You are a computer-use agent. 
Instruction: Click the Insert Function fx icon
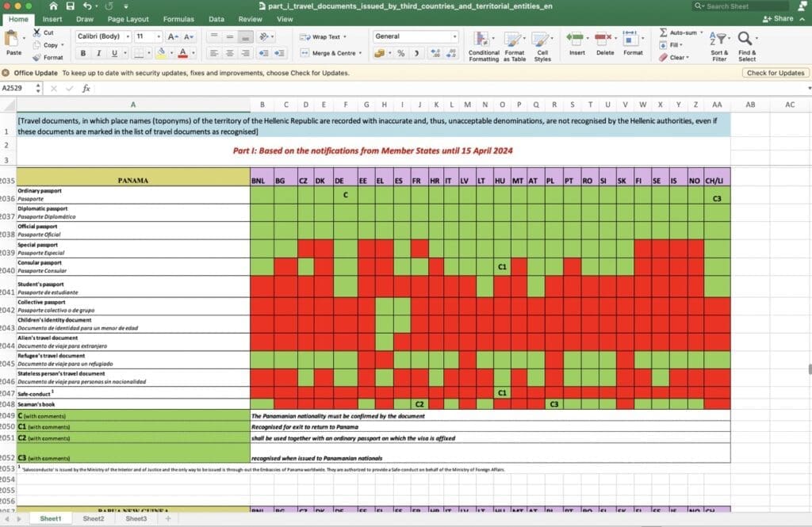pyautogui.click(x=86, y=89)
